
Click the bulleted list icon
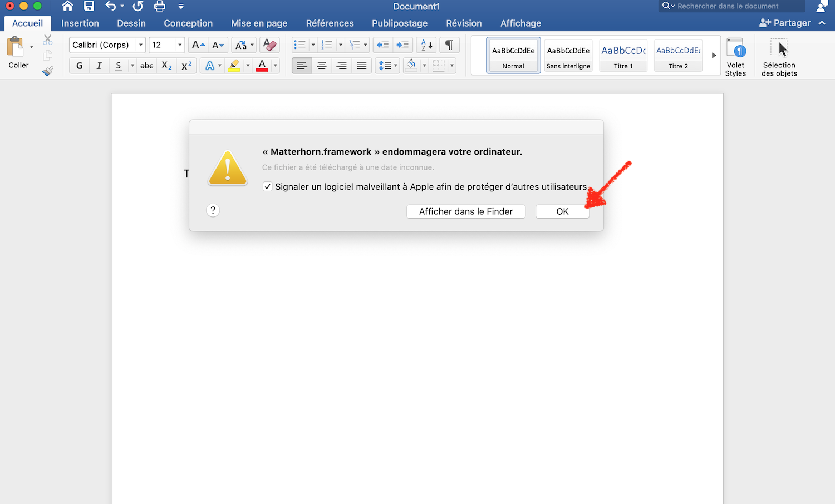(x=300, y=45)
